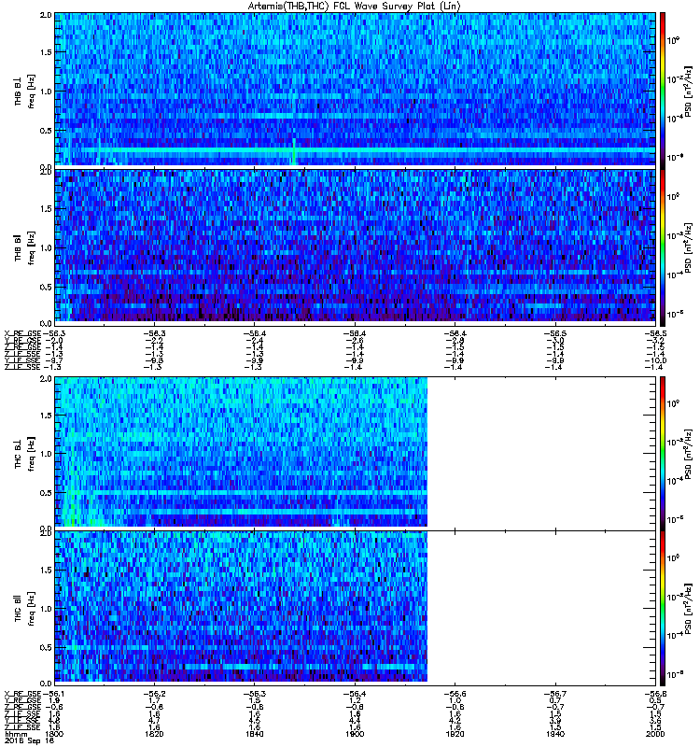The image size is (700, 747).
Task: Click the -56.2 X_RE_GSE value
Action: tap(154, 694)
